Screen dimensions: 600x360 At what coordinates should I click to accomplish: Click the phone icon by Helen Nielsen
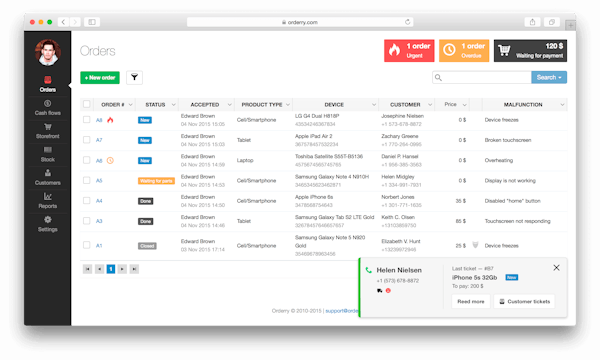pos(368,270)
